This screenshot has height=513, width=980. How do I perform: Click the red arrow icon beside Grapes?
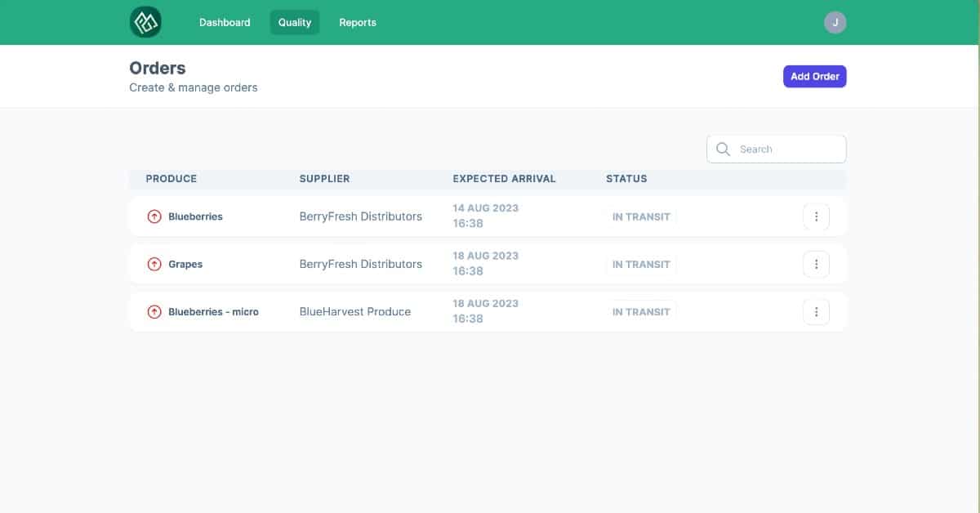(154, 264)
